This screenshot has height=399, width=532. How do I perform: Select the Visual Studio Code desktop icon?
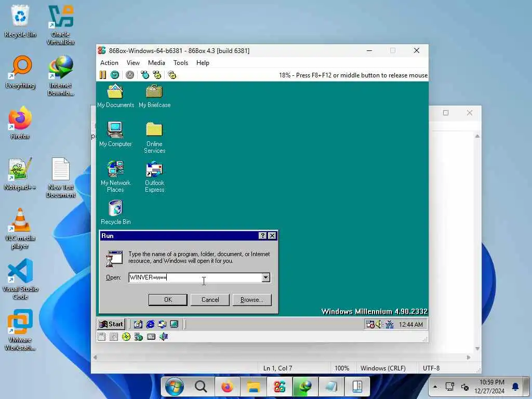[20, 279]
